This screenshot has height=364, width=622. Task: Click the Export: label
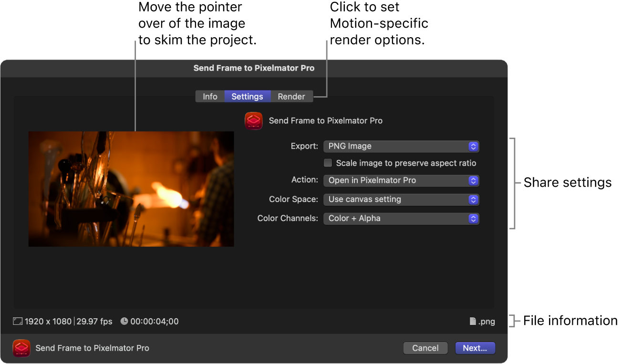(x=304, y=146)
